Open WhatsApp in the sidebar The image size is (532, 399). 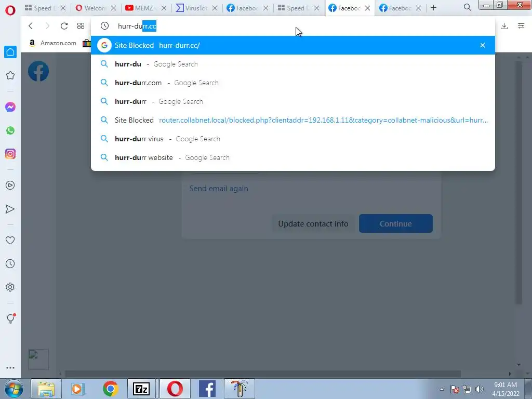pos(10,130)
